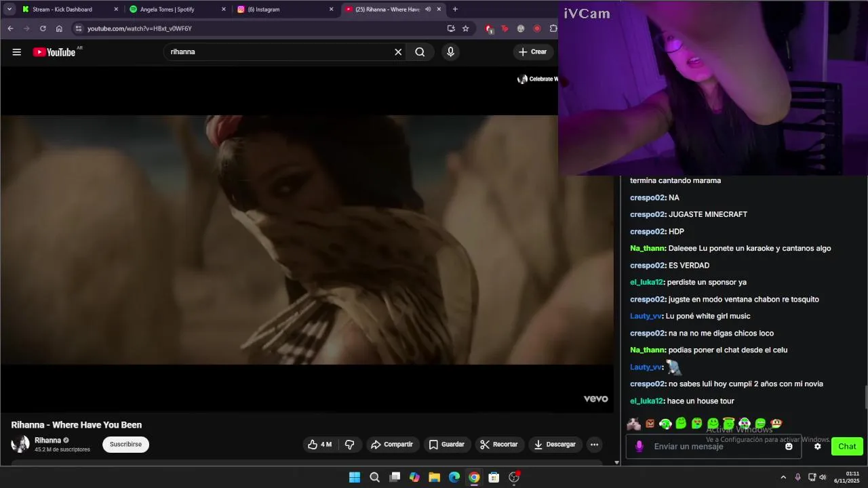This screenshot has width=868, height=488.
Task: Click the browser home button
Action: [x=59, y=28]
